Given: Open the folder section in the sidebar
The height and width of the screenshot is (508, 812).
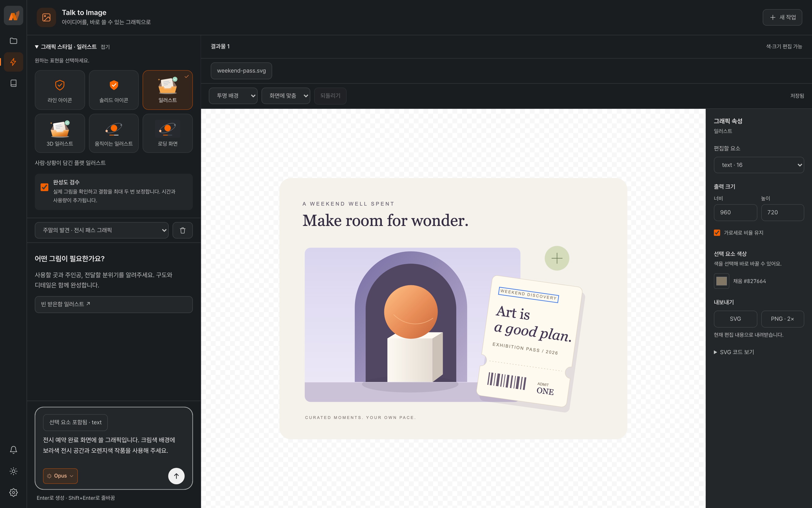Looking at the screenshot, I should (x=14, y=41).
